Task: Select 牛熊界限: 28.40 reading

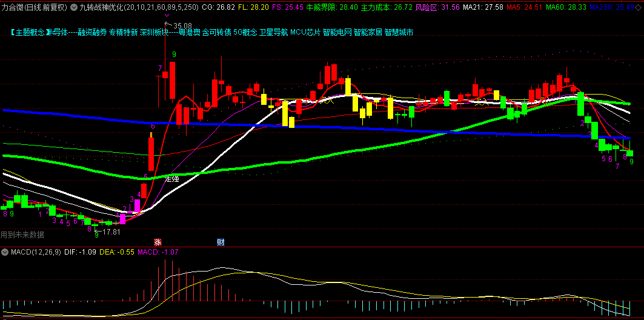Action: [332, 7]
